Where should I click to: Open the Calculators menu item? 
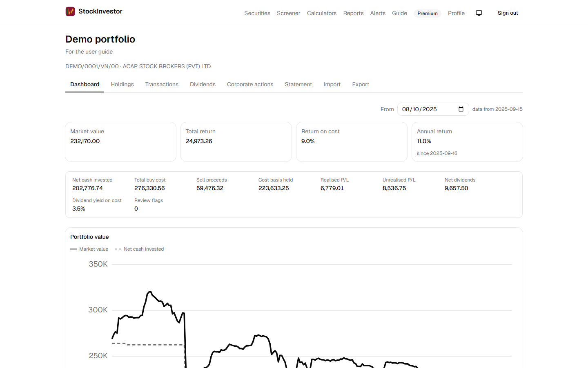coord(322,13)
